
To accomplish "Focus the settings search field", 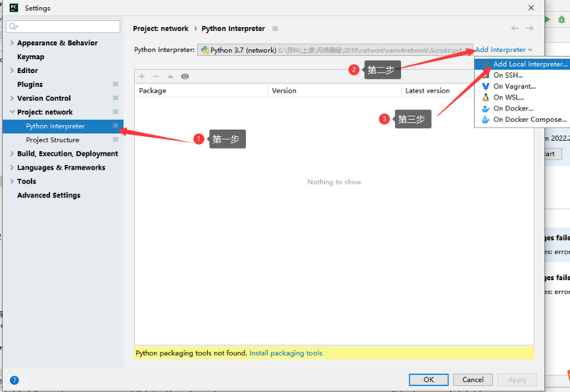I will point(63,26).
